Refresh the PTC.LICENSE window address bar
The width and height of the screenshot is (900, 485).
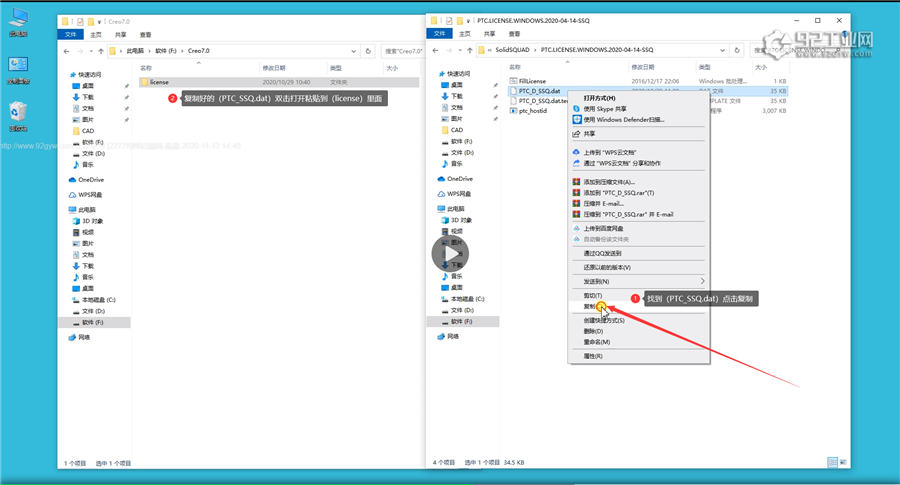738,50
